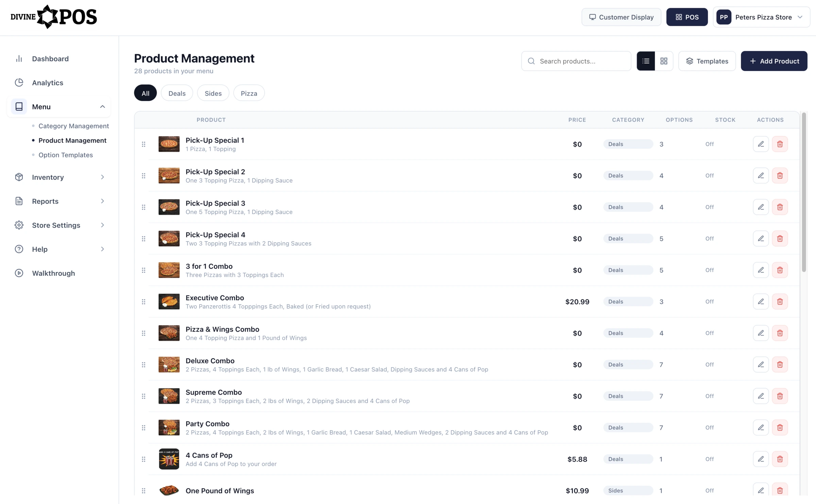Filter products by Sides

[x=213, y=93]
